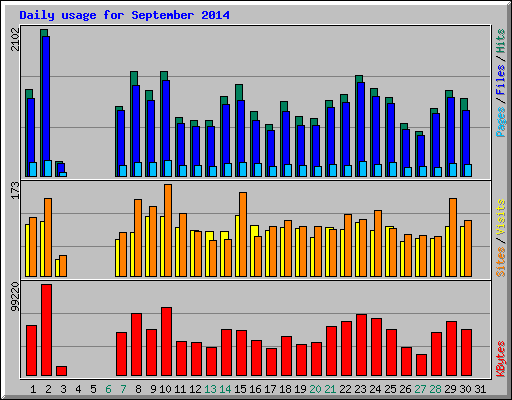Image resolution: width=512 pixels, height=400 pixels.
Task: Click the 173 axis maximum label
Action: coord(15,190)
